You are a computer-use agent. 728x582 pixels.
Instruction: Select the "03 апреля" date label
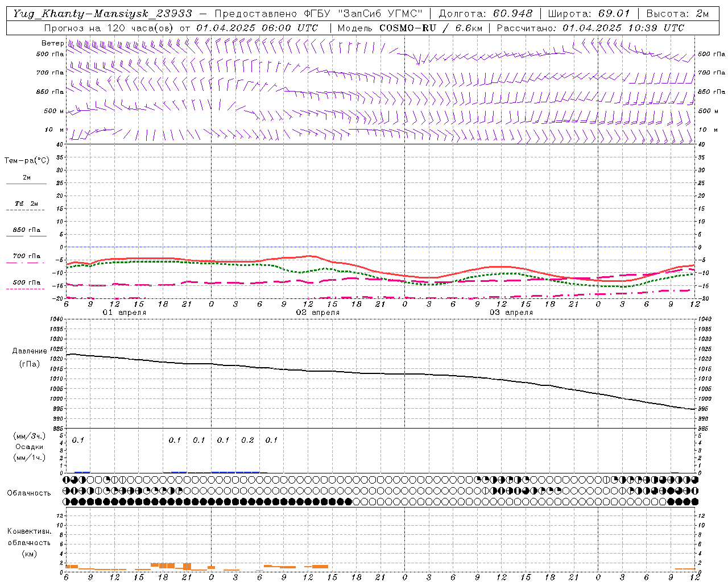click(x=511, y=313)
